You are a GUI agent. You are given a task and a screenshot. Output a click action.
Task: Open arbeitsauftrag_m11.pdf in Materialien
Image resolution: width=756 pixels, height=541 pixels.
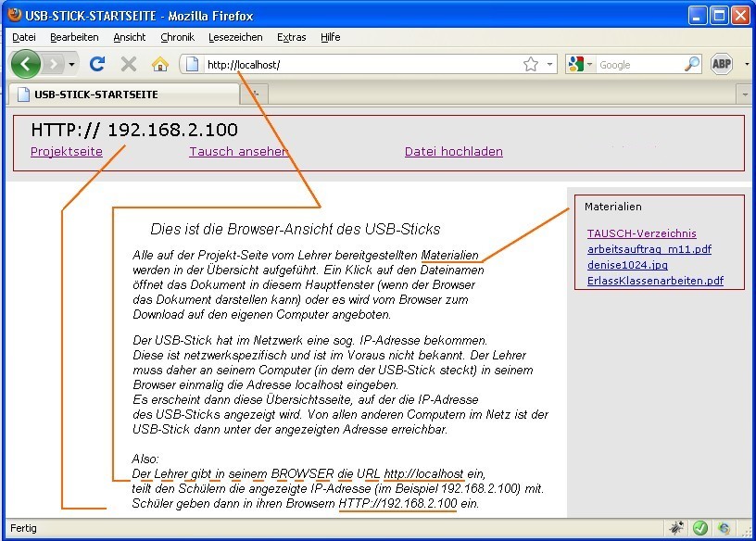point(649,249)
